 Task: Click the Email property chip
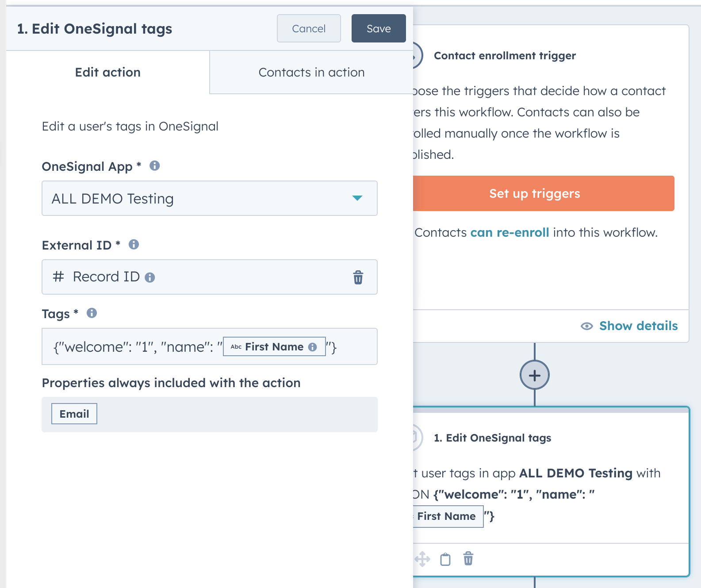point(74,414)
